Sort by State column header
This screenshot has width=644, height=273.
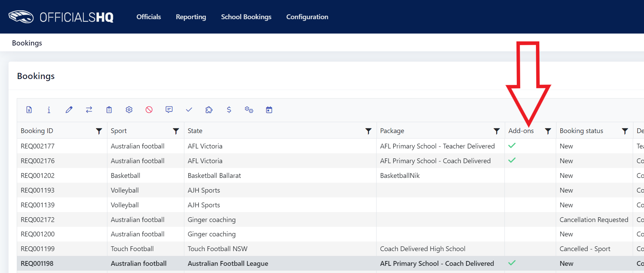pyautogui.click(x=195, y=131)
